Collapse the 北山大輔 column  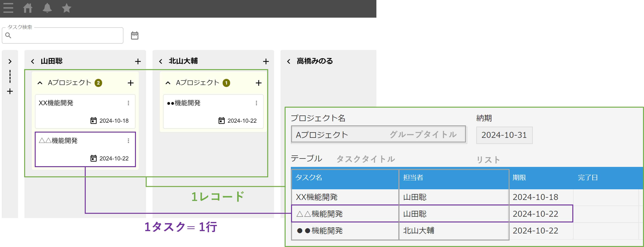tap(160, 61)
